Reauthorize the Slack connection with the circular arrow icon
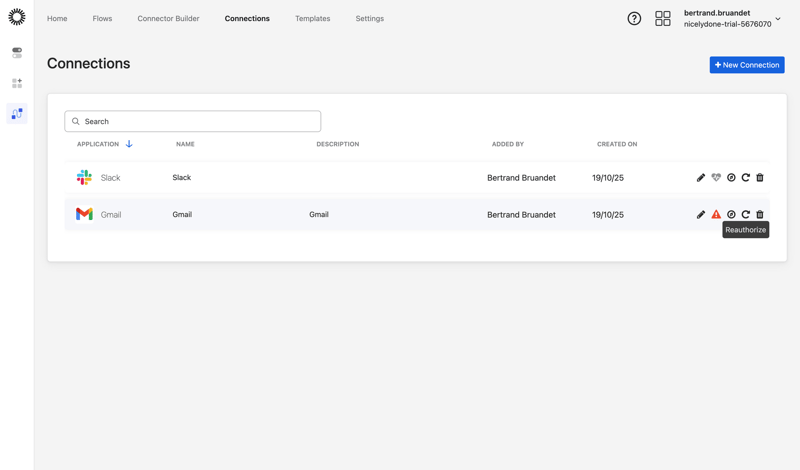 pos(745,178)
